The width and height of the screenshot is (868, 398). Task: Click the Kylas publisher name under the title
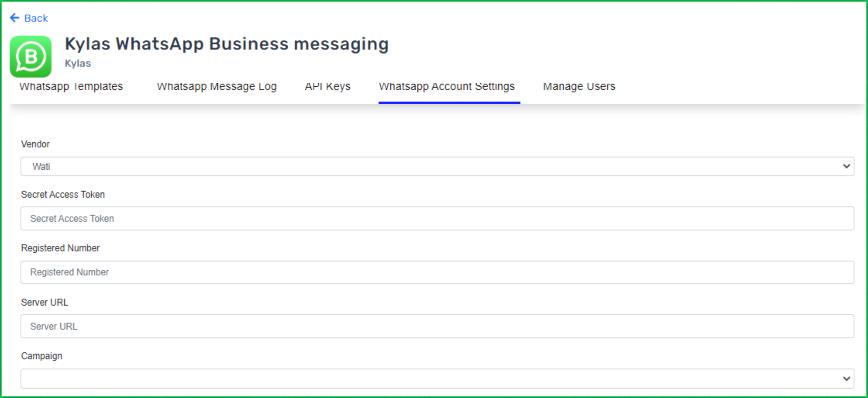78,63
